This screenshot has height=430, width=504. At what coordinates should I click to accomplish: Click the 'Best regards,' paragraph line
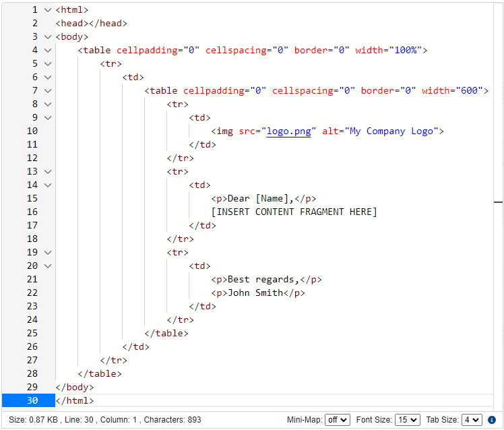(266, 280)
